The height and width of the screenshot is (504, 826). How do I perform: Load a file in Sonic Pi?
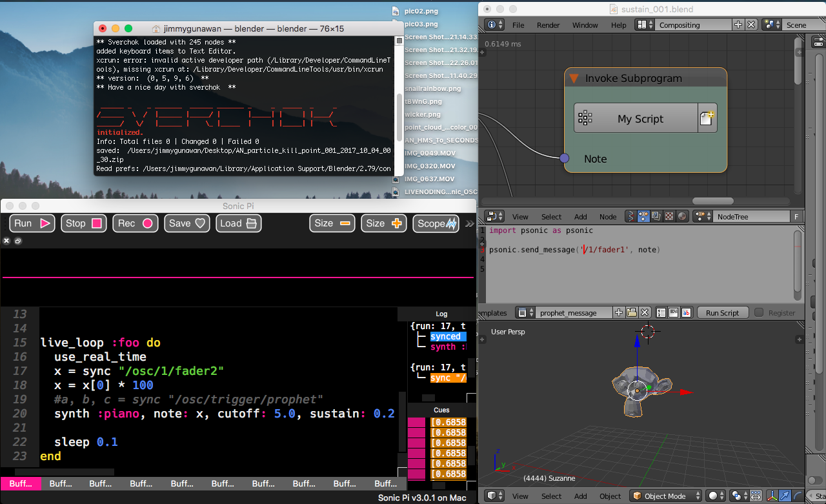tap(239, 223)
